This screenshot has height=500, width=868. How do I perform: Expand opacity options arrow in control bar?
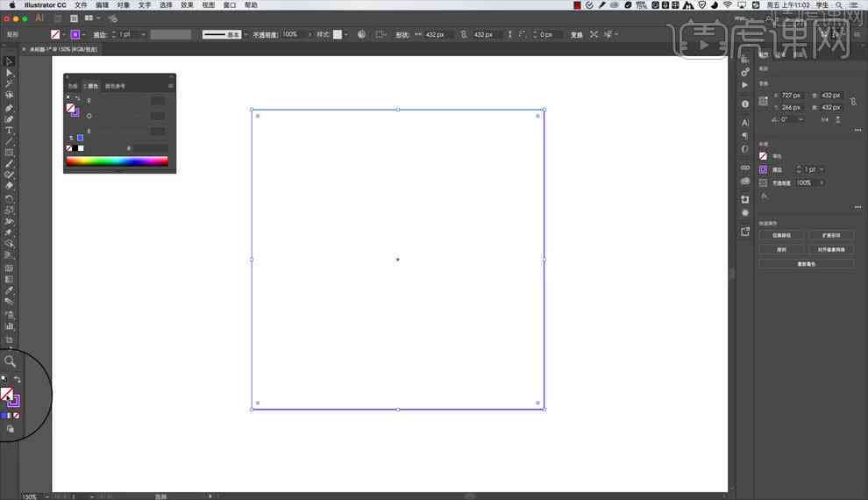309,34
